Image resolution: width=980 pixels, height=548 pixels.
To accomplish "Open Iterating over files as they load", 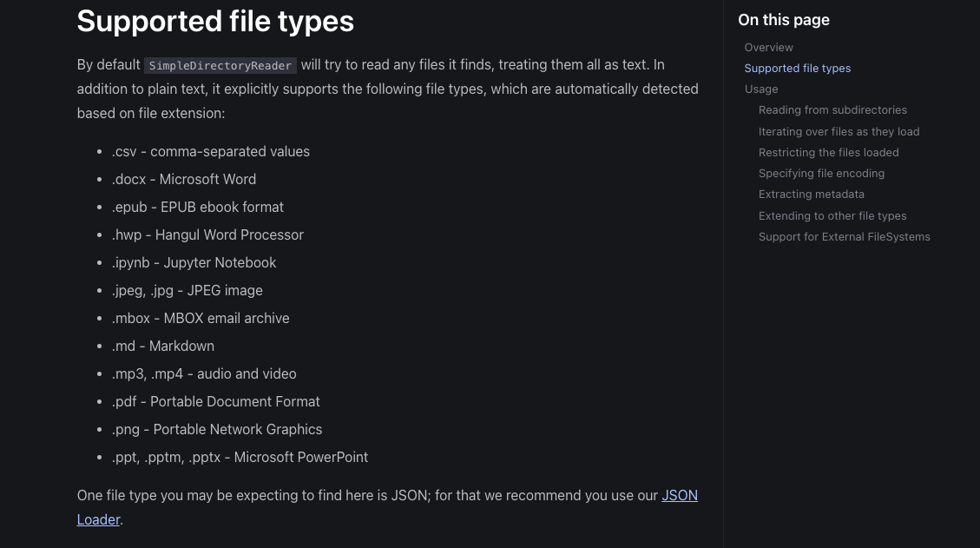I will point(839,132).
